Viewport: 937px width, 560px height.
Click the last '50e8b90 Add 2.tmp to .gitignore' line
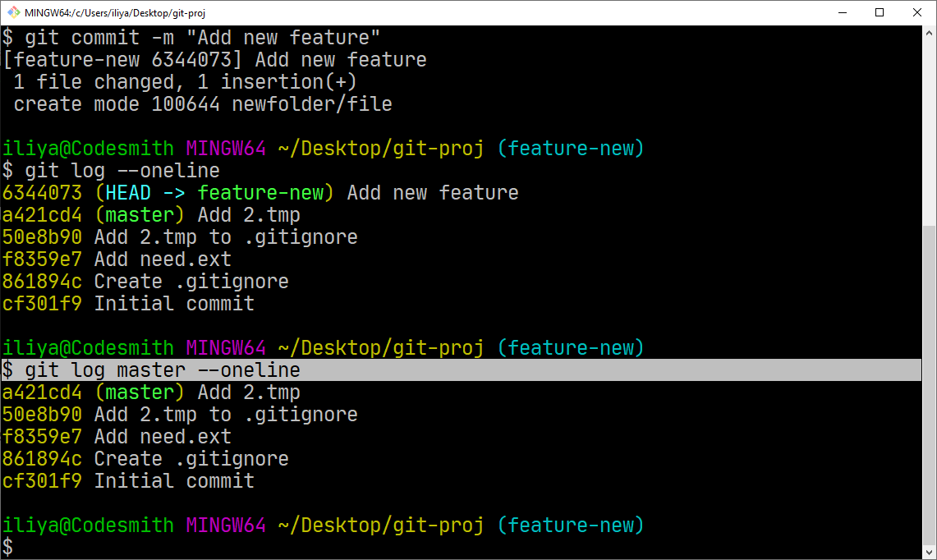coord(180,414)
